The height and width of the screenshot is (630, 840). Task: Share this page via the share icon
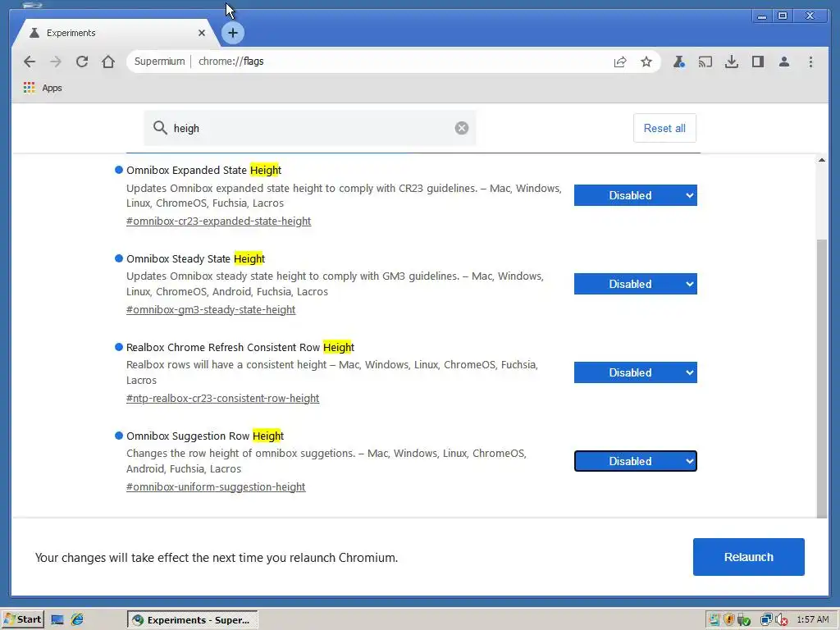click(620, 62)
